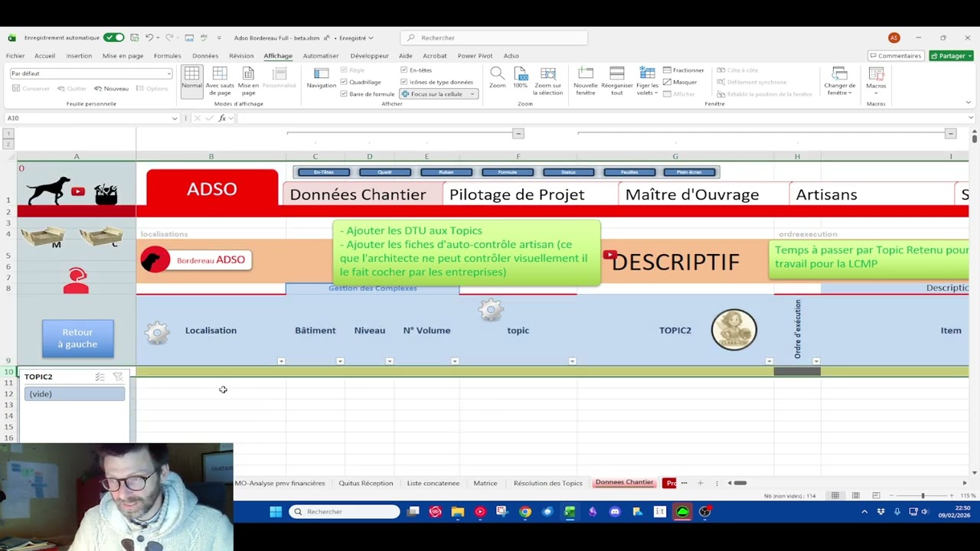Click the multi-select icon in TOPIC2 slicer
The height and width of the screenshot is (551, 980).
click(100, 377)
